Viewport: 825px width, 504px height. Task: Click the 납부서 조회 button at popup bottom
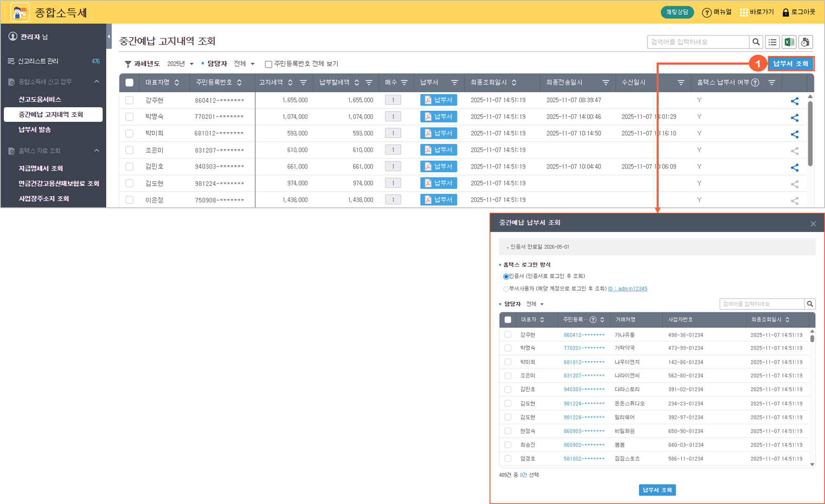coord(657,490)
